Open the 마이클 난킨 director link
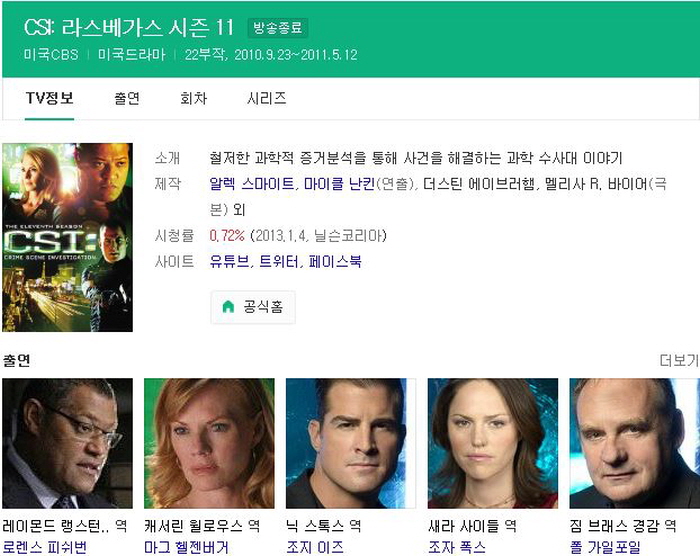700x556 pixels. coord(339,184)
